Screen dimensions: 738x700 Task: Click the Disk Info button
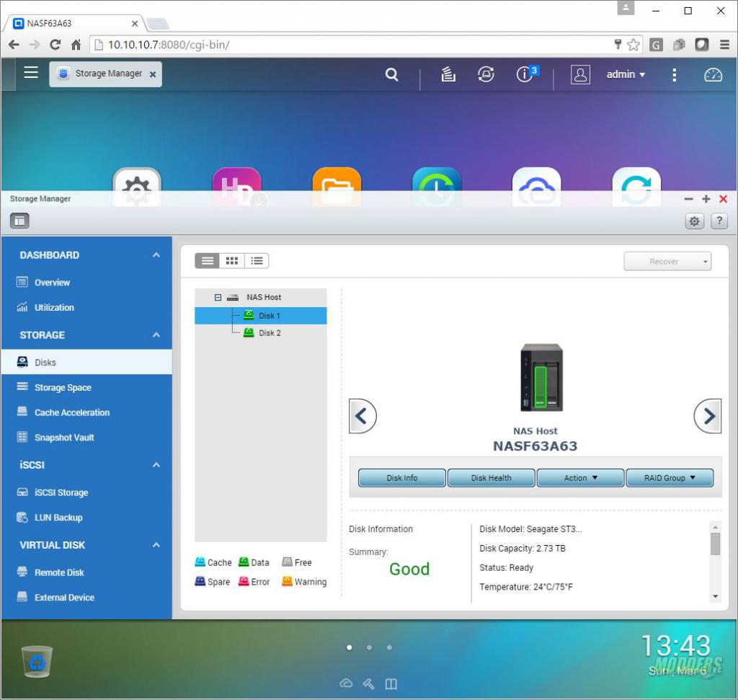pyautogui.click(x=402, y=478)
